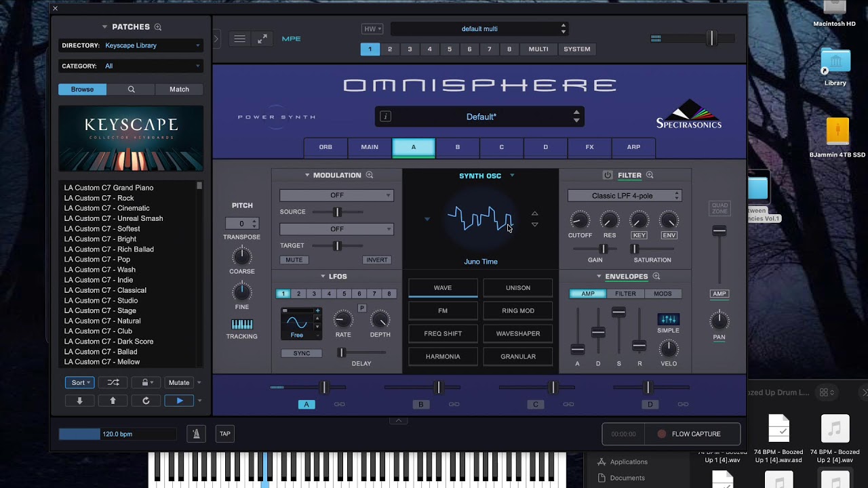Click the link icon next to layer A
The height and width of the screenshot is (488, 868).
(x=340, y=405)
